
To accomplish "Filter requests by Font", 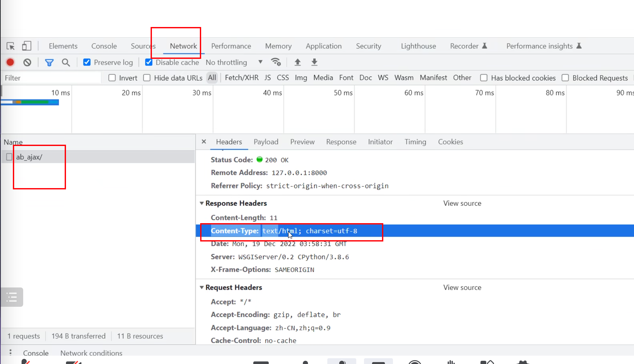I will point(346,77).
